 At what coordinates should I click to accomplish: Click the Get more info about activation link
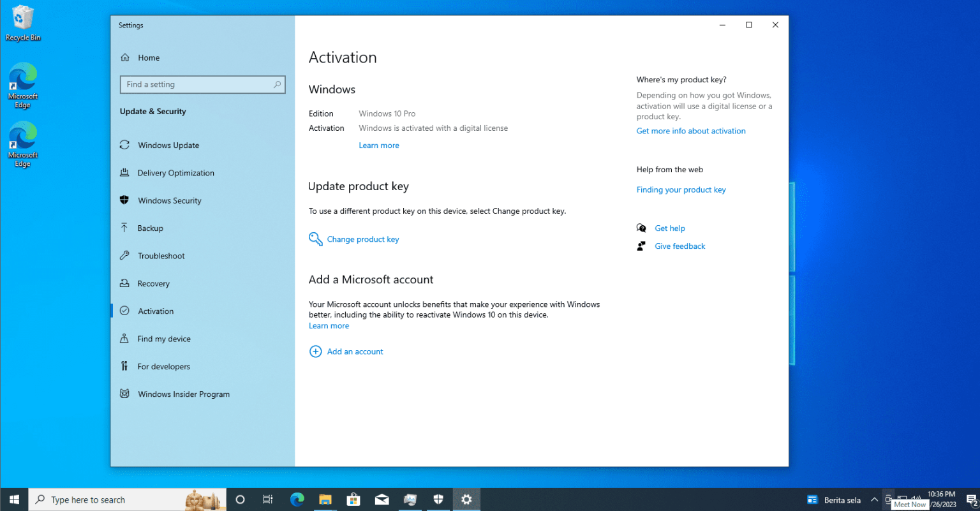(690, 131)
